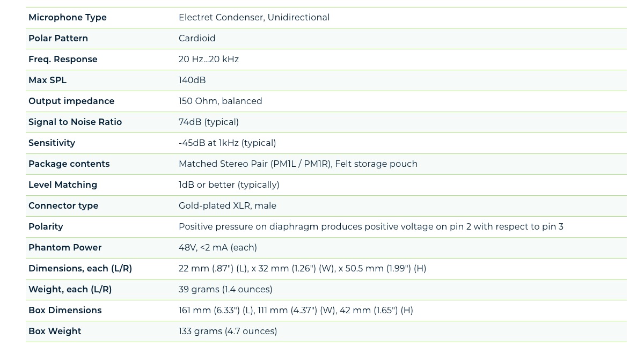
Task: Select the -45dB at 1kHz sensitivity value
Action: (x=227, y=143)
